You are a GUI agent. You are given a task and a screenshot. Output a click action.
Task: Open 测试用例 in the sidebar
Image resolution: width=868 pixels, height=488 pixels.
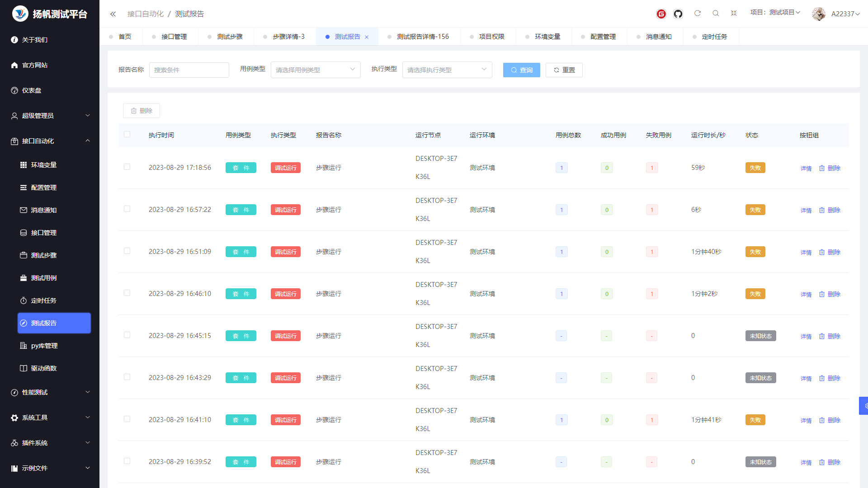(x=44, y=278)
